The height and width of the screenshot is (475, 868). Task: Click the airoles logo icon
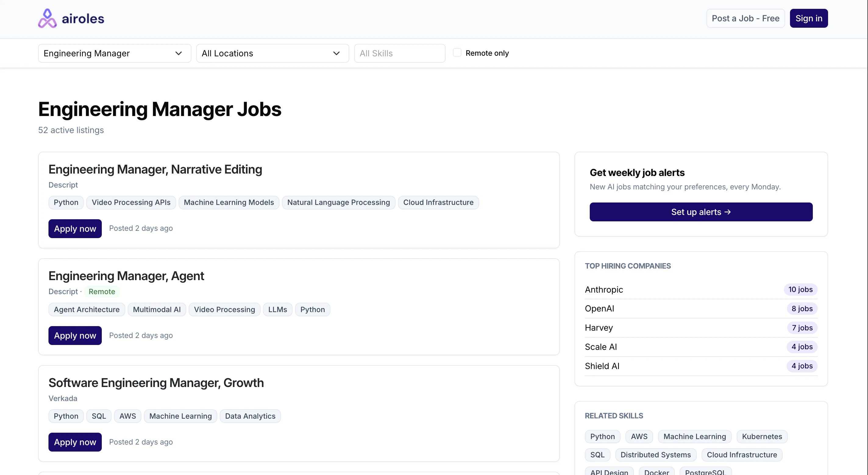click(47, 19)
